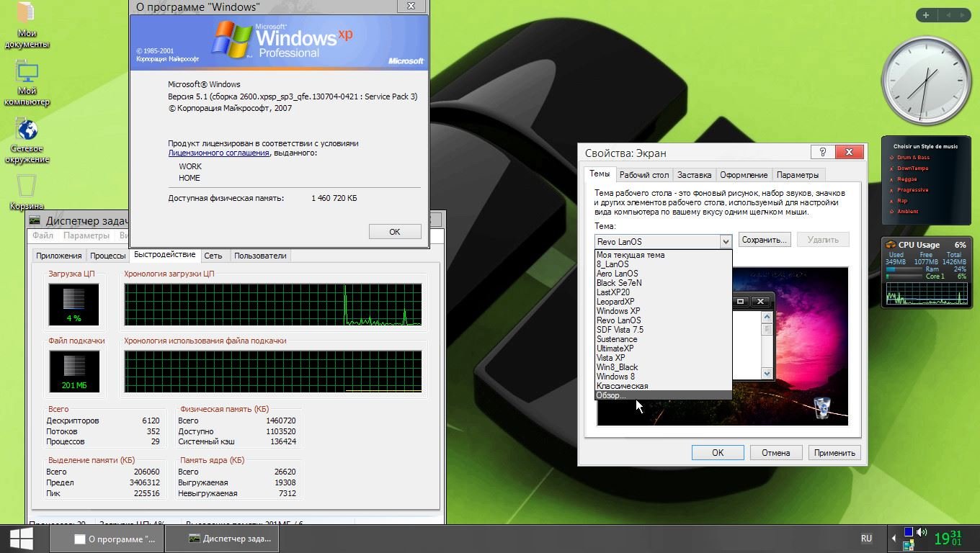Viewport: 980px width, 553px height.
Task: Click the plus button on sidebar gadget bar
Action: (925, 14)
